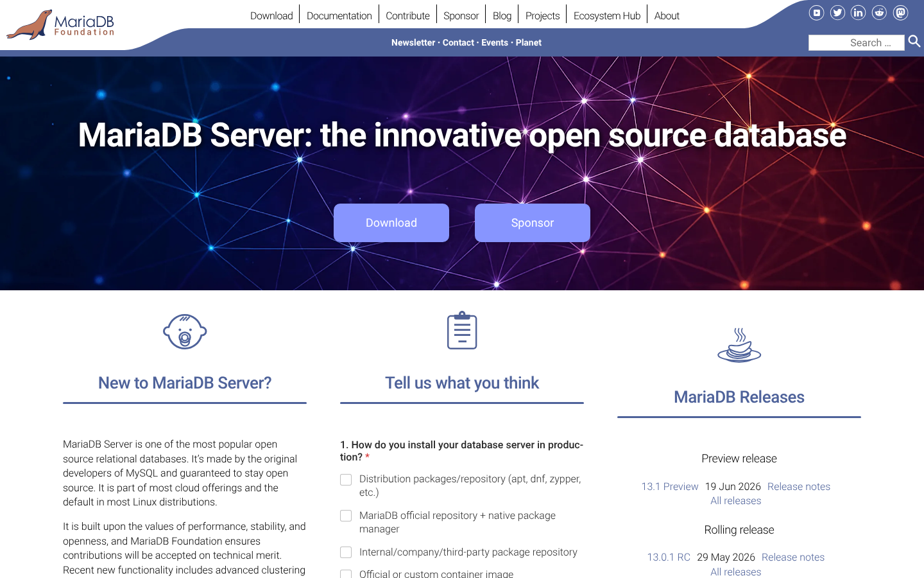The image size is (924, 578).
Task: Click the '29 May 2026' release date
Action: point(726,557)
